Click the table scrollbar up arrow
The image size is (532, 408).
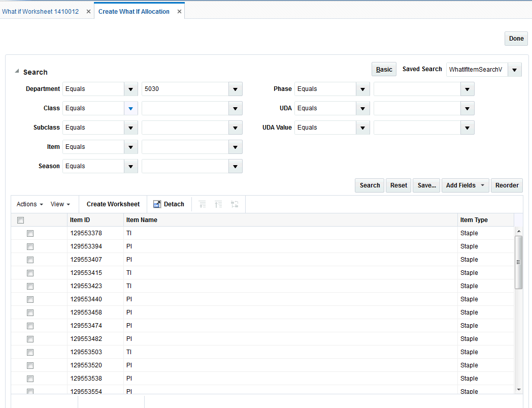(519, 230)
